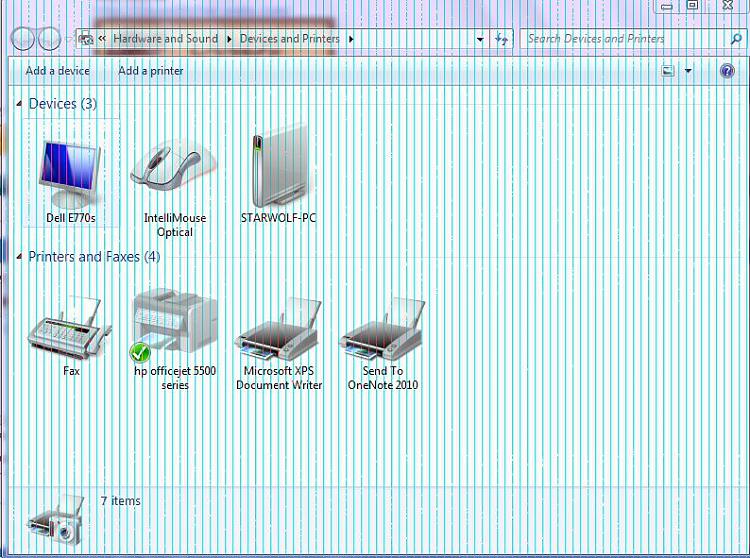
Task: Select the hp officejet 5500 series printer
Action: 175,325
